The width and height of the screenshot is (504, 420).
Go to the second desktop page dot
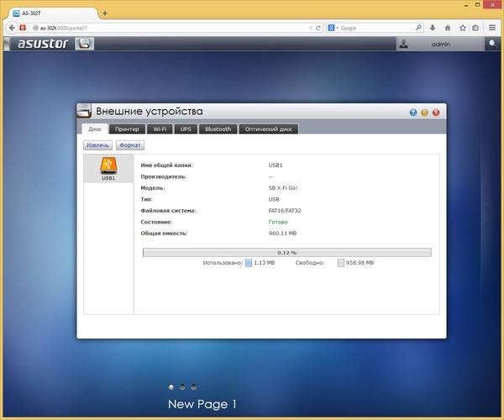[x=182, y=387]
